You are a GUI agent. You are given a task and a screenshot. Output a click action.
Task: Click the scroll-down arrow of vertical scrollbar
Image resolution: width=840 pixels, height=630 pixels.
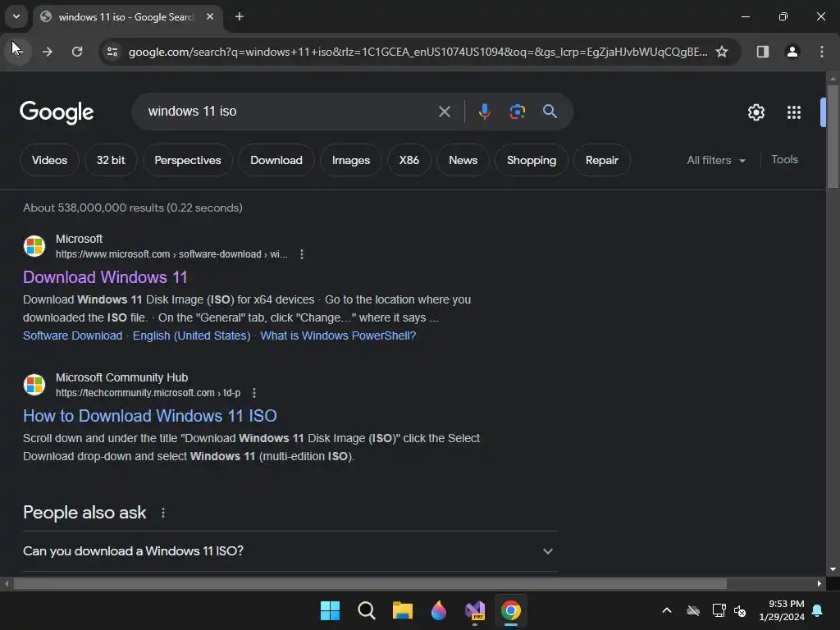point(833,569)
